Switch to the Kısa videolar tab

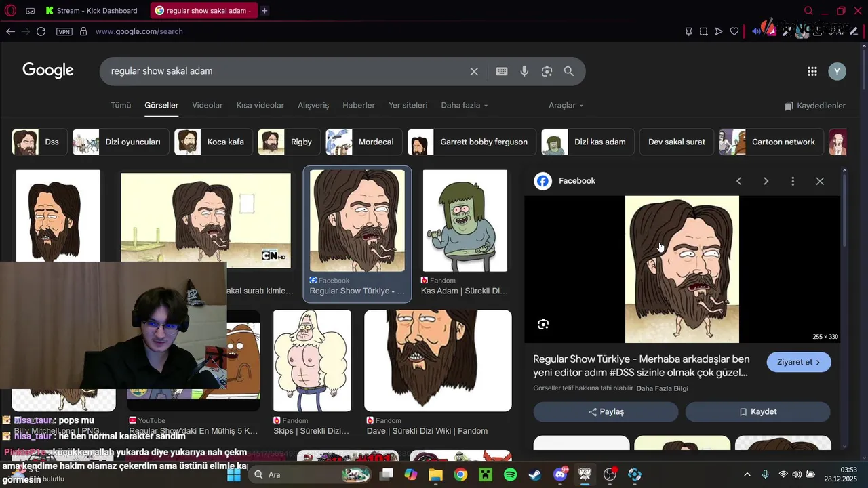pos(260,105)
